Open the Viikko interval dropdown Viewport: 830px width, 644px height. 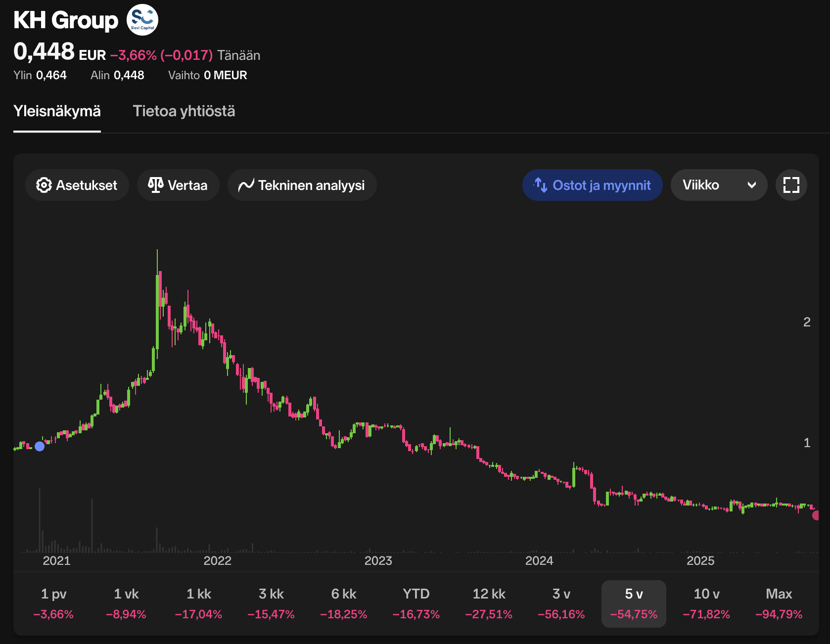click(718, 185)
